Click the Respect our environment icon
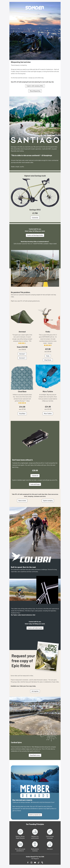Screen dimensions: 70x868 tap(35, 832)
